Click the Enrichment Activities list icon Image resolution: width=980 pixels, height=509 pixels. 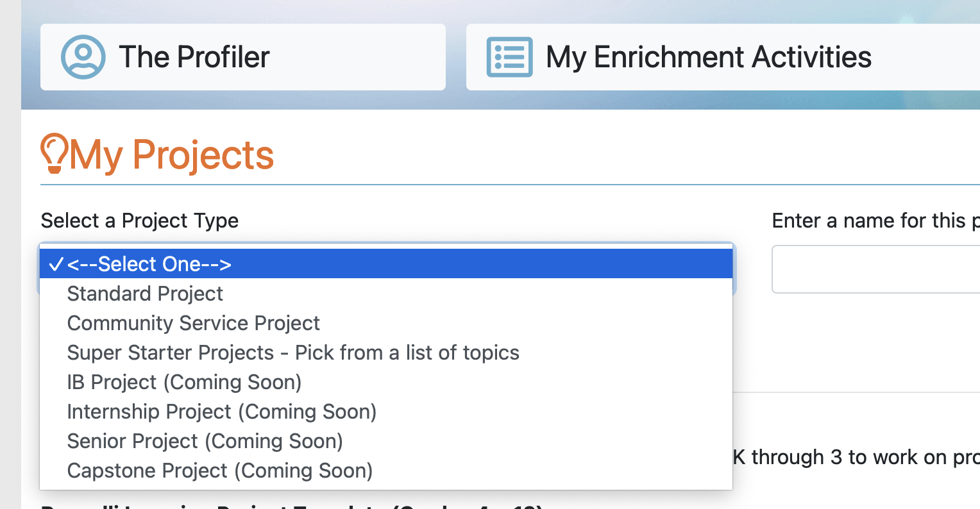(x=509, y=57)
